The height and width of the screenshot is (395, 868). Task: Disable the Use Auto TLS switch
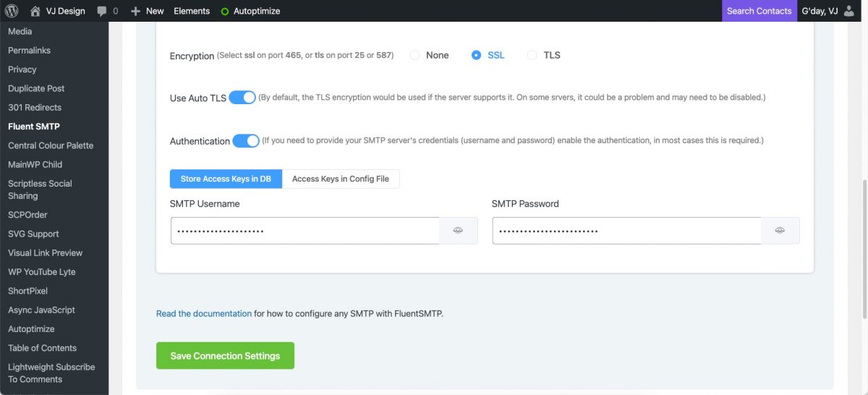click(242, 98)
